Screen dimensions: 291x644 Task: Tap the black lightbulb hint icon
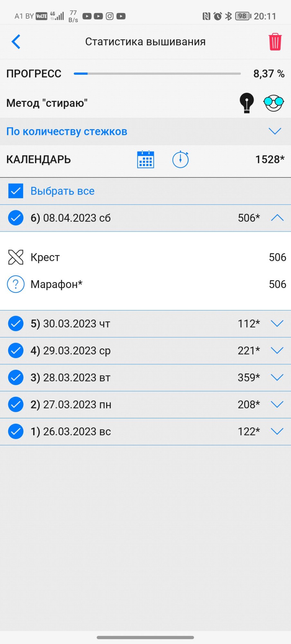pyautogui.click(x=247, y=103)
